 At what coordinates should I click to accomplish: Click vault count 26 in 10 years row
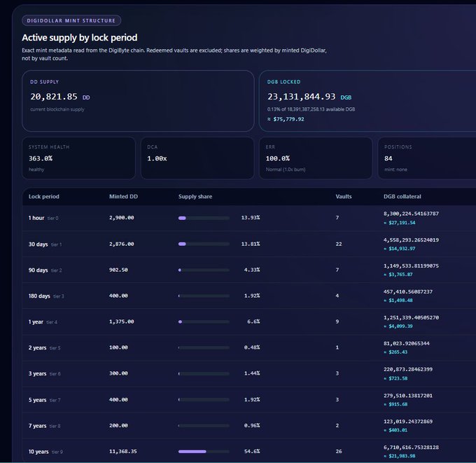coord(339,451)
